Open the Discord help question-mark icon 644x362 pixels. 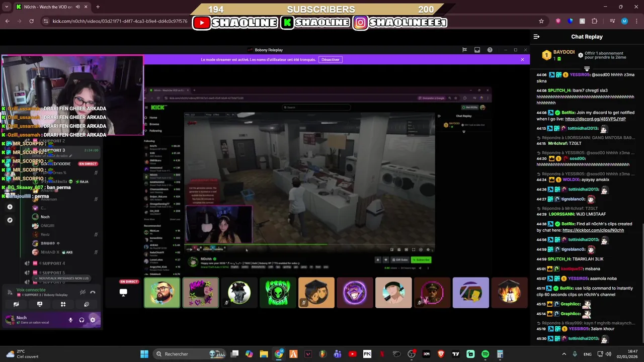[490, 50]
